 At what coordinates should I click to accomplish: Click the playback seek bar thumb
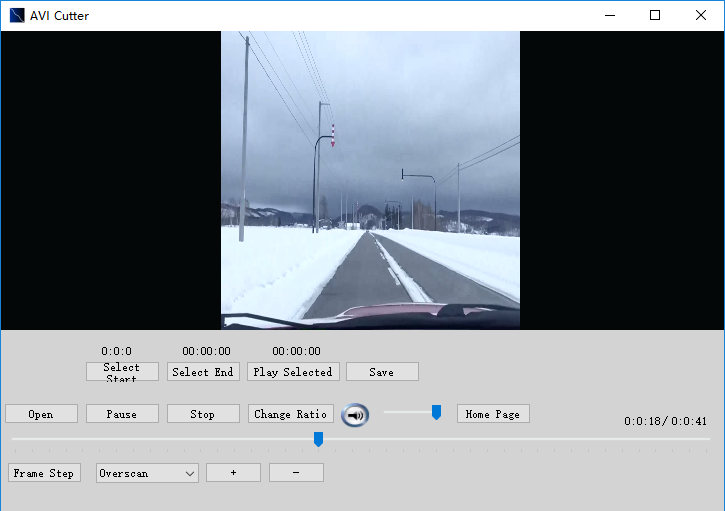[318, 439]
